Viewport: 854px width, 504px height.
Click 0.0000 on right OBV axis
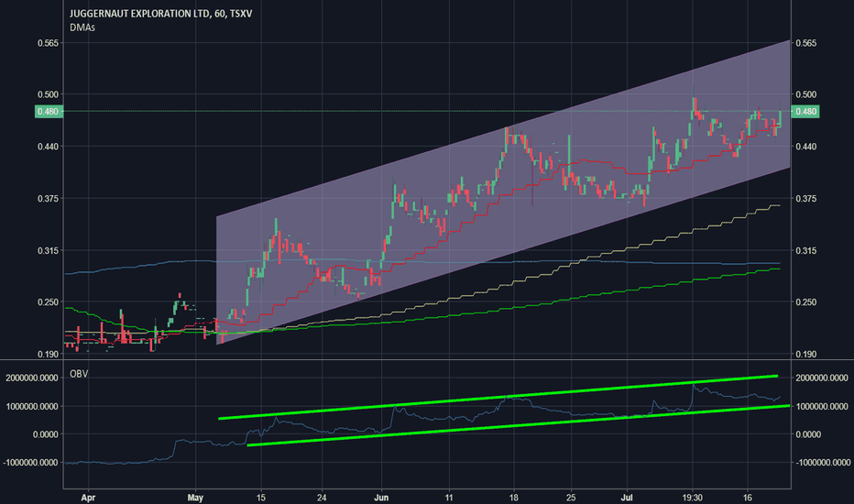[808, 434]
